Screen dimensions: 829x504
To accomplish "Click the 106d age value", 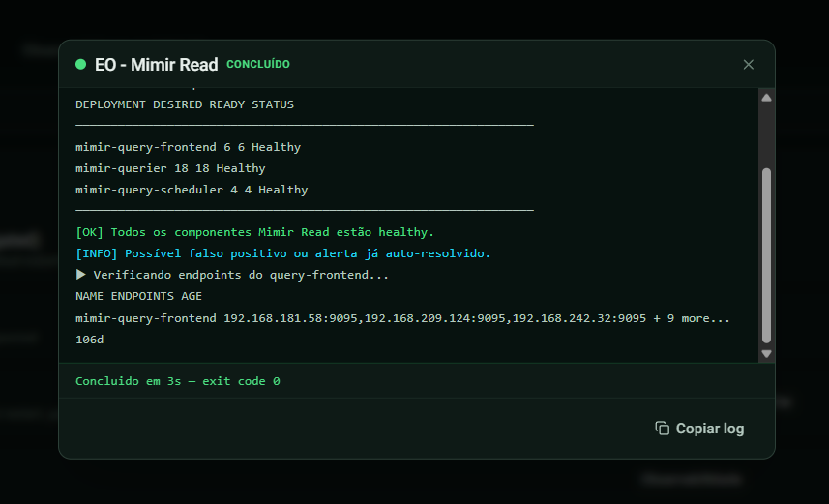I will (89, 340).
